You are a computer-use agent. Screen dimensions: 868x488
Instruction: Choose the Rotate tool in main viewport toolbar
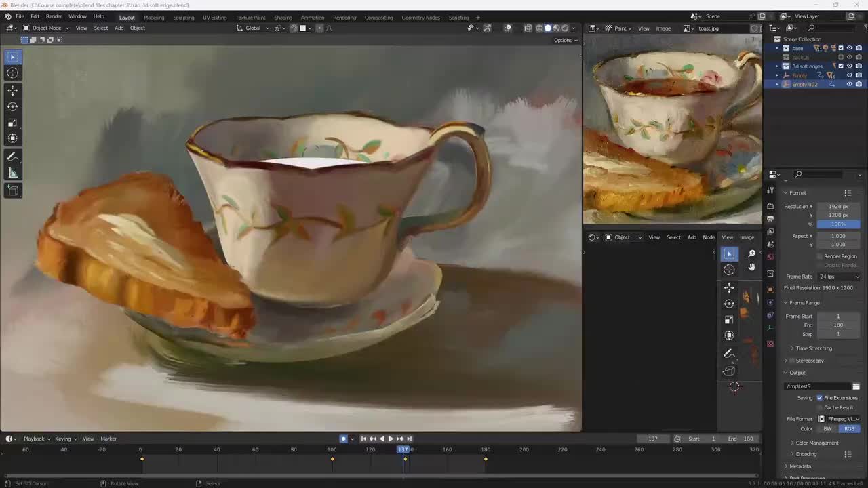pos(12,106)
